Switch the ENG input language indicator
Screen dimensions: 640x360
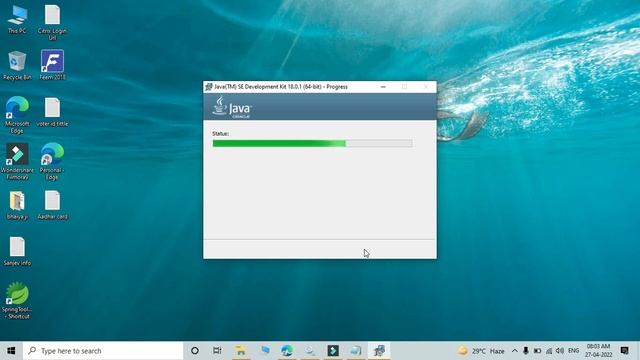point(573,351)
